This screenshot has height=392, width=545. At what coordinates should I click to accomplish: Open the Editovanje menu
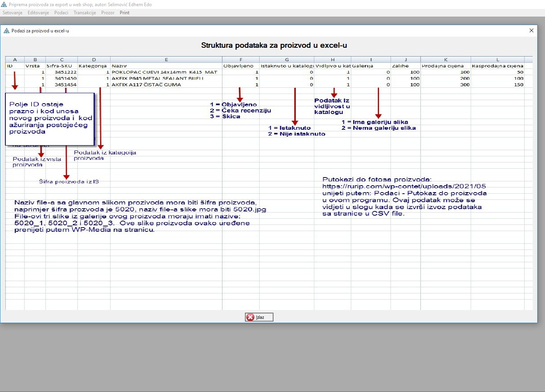tap(38, 13)
